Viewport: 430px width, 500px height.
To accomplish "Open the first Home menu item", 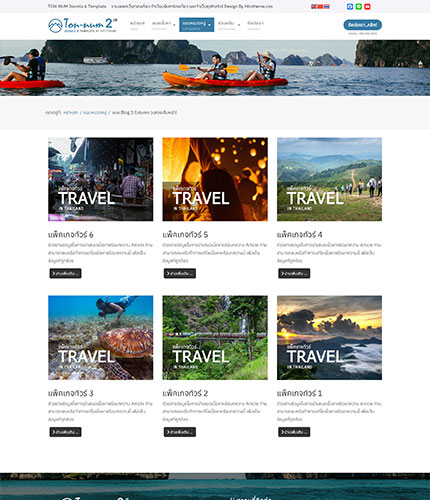I will [x=137, y=25].
